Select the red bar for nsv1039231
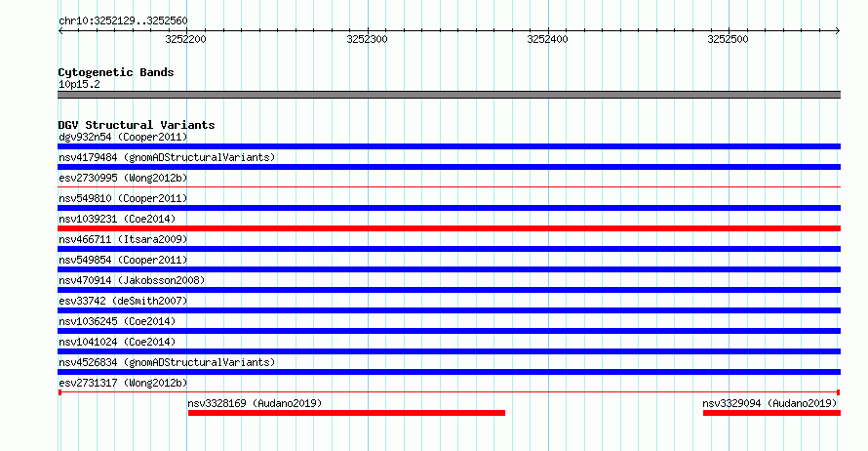 click(x=449, y=228)
